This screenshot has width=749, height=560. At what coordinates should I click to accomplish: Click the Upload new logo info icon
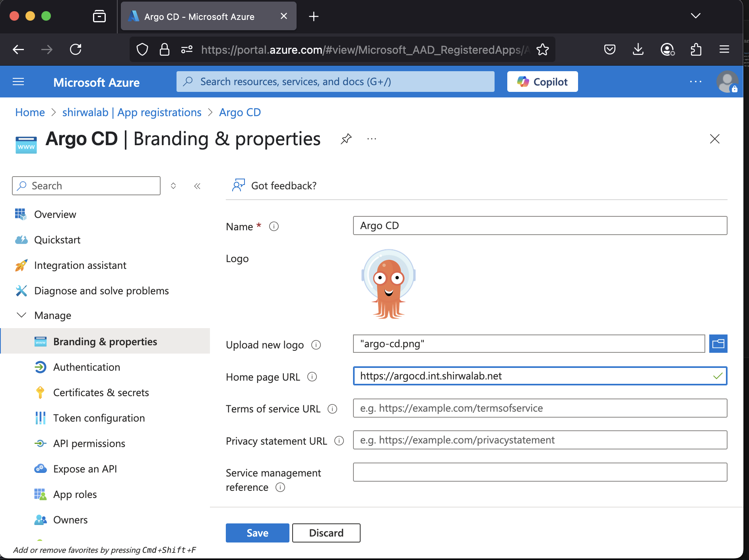316,345
